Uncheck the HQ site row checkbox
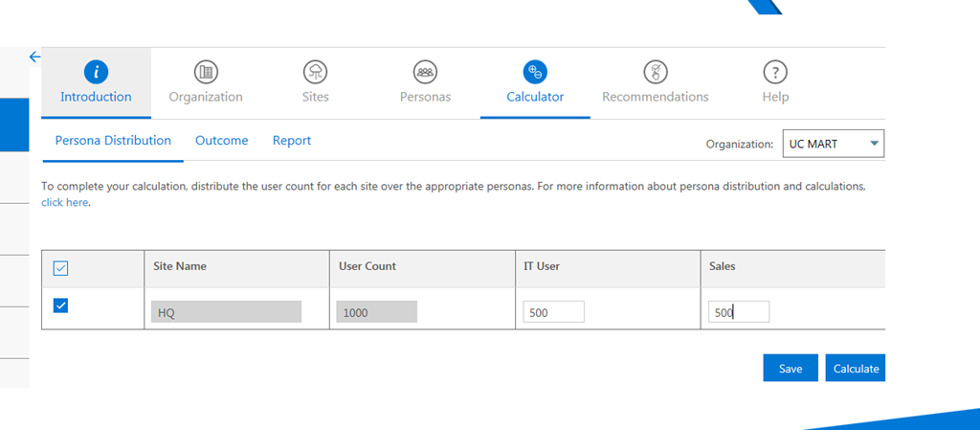The width and height of the screenshot is (980, 430). click(x=60, y=306)
